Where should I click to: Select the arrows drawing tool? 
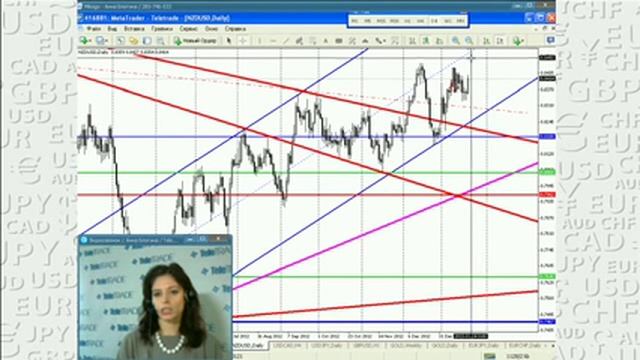pos(378,40)
